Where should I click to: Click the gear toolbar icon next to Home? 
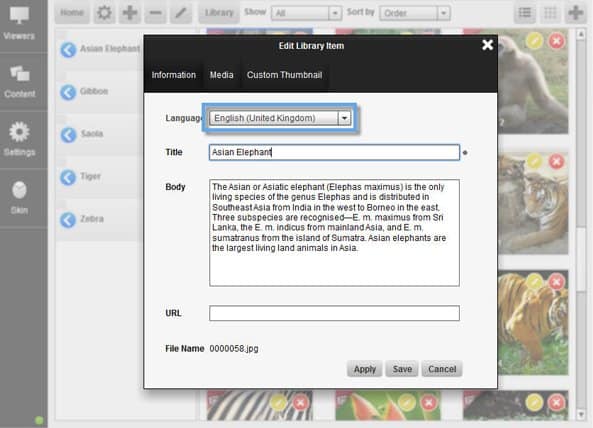(104, 13)
